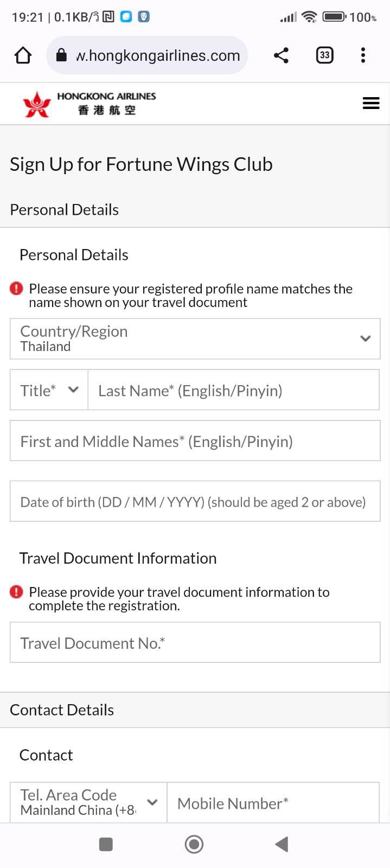Screen dimensions: 390x868
Task: Tap the Hong Kong Airlines logo
Action: coord(89,104)
